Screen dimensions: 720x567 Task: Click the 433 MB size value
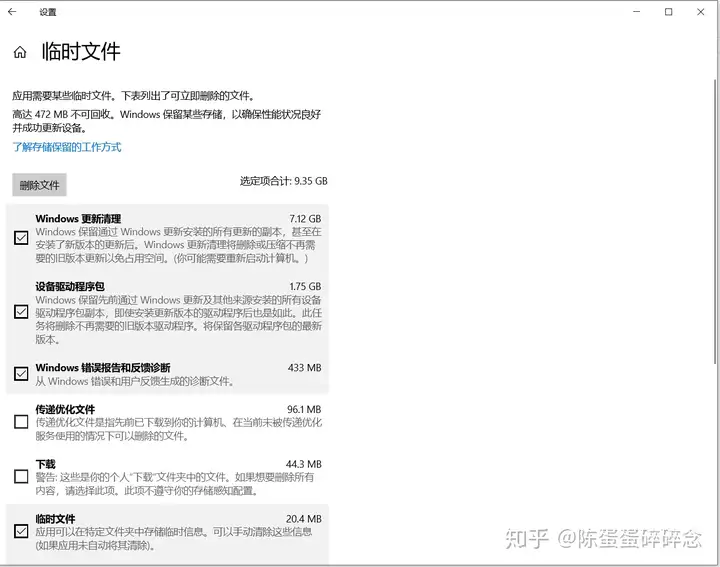[x=305, y=368]
